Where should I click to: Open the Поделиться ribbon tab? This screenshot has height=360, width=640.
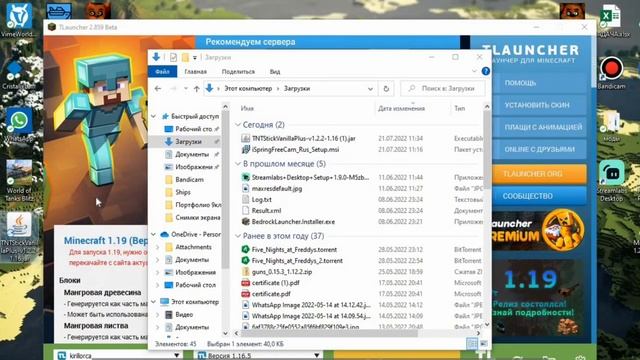click(x=238, y=71)
